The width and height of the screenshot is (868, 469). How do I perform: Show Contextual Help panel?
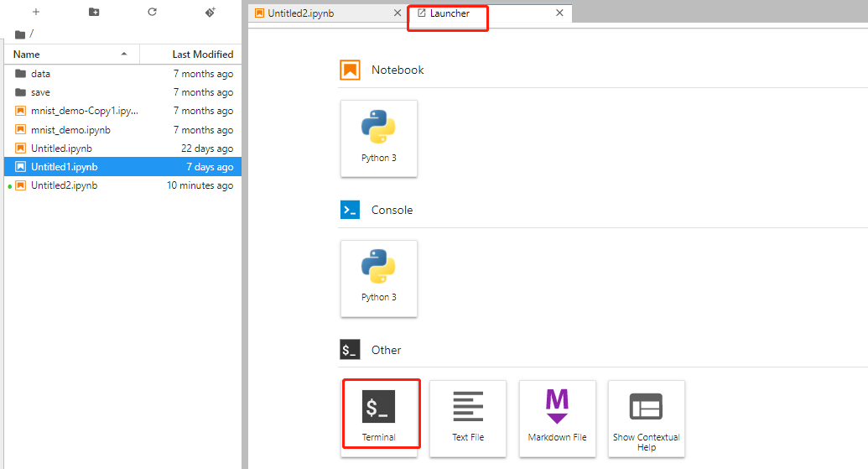click(646, 418)
